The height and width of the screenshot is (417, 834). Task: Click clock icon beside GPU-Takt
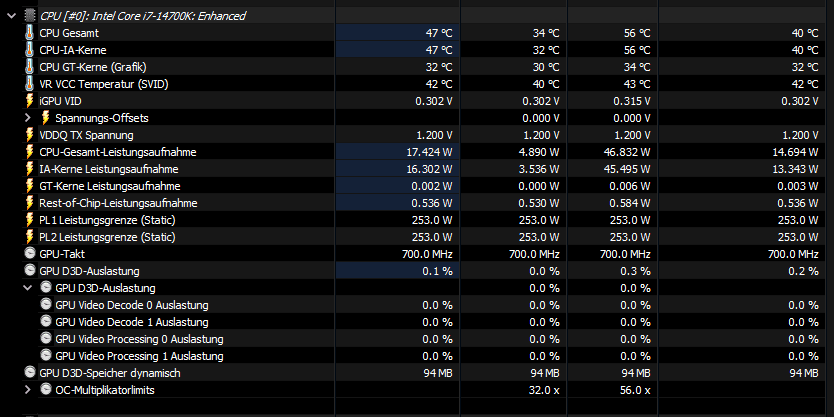[x=30, y=254]
